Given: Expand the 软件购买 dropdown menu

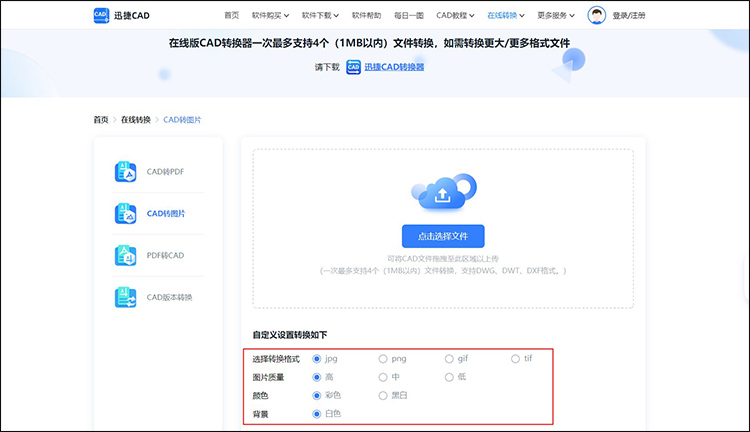Looking at the screenshot, I should point(270,15).
